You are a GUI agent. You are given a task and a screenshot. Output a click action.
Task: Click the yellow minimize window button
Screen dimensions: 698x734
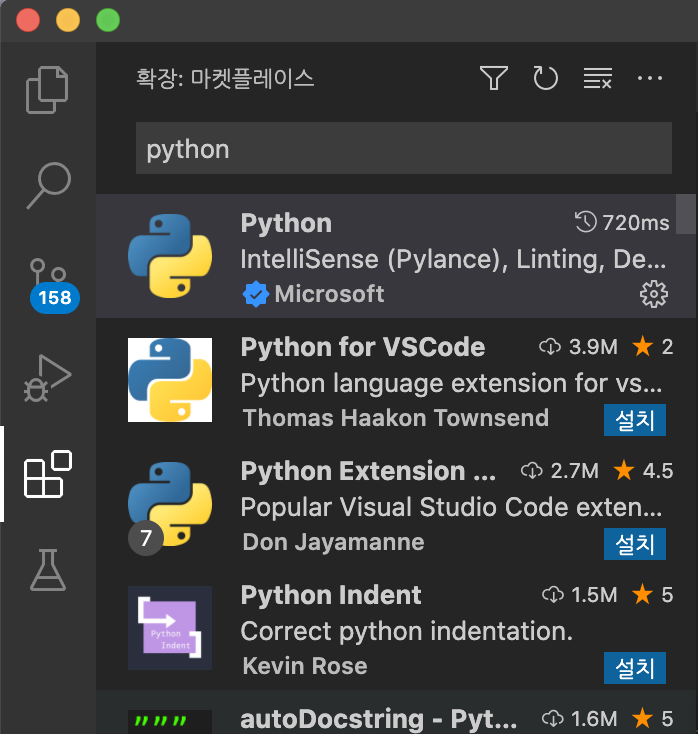click(68, 20)
